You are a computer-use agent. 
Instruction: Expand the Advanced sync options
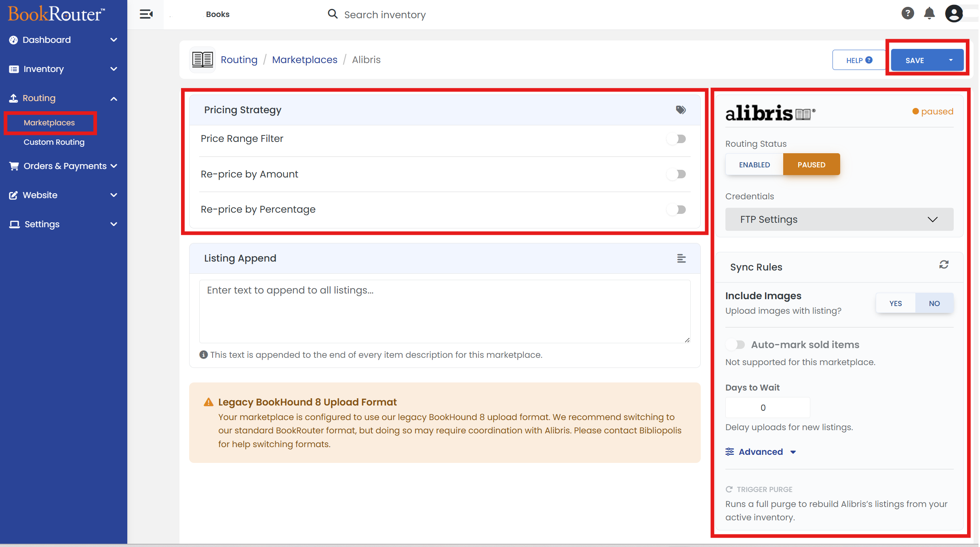click(761, 452)
